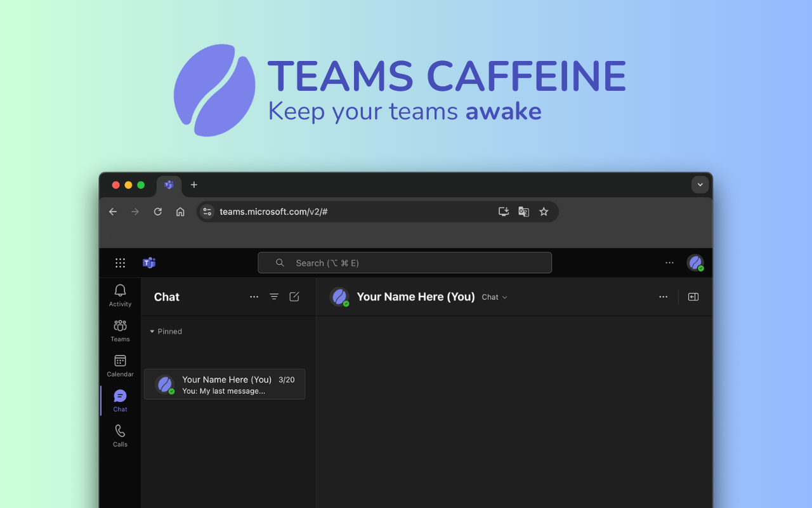Collapse the Pinned conversations section

click(x=152, y=331)
